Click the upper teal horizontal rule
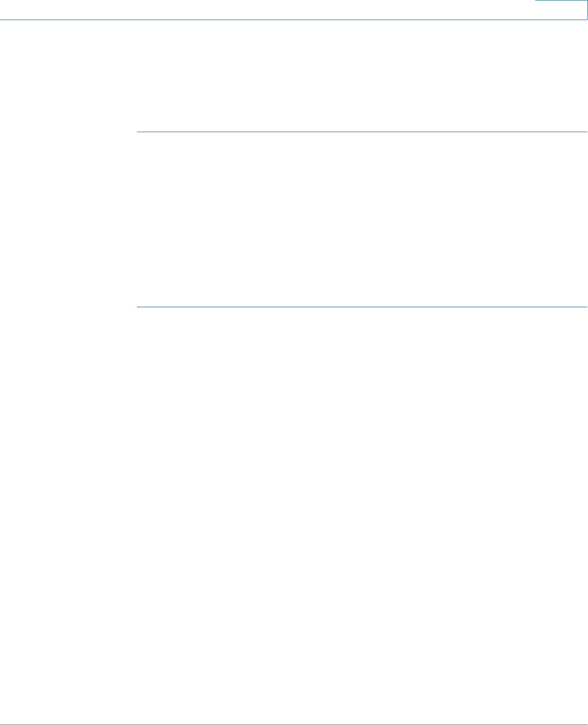 click(x=362, y=132)
